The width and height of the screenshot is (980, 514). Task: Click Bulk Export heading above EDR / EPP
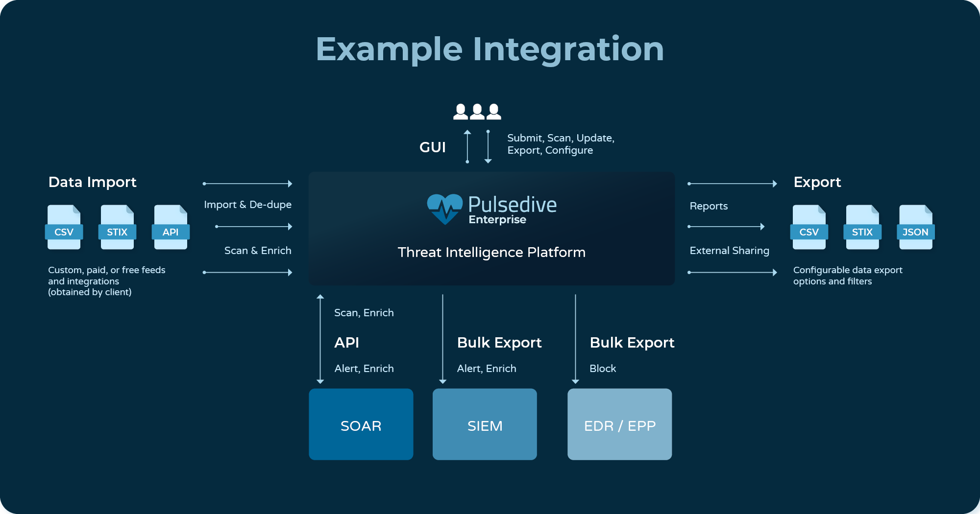[632, 343]
